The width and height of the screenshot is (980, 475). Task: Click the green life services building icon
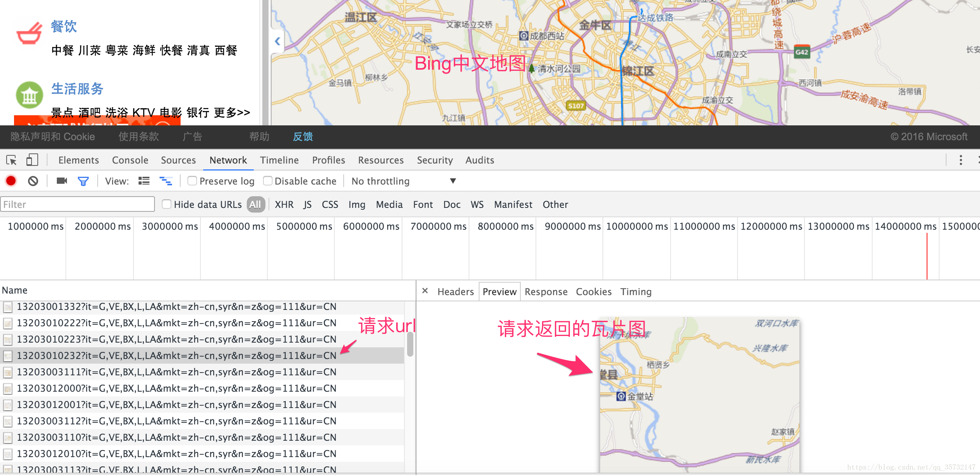(x=29, y=95)
